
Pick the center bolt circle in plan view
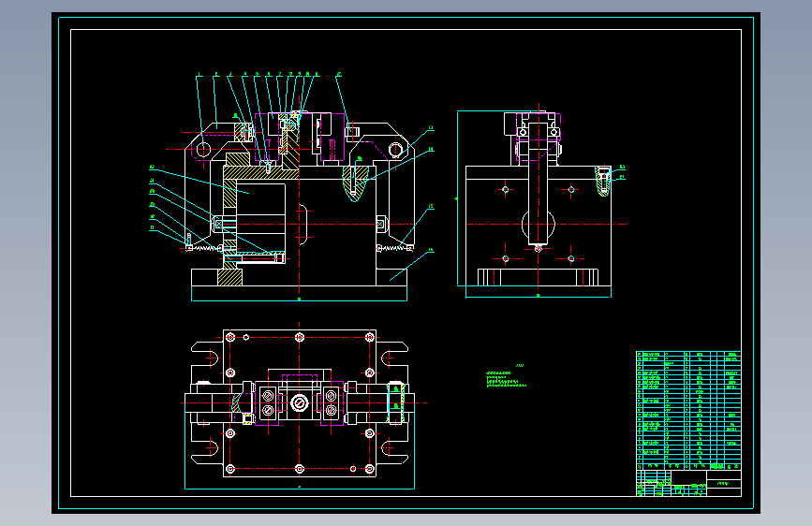pos(300,402)
